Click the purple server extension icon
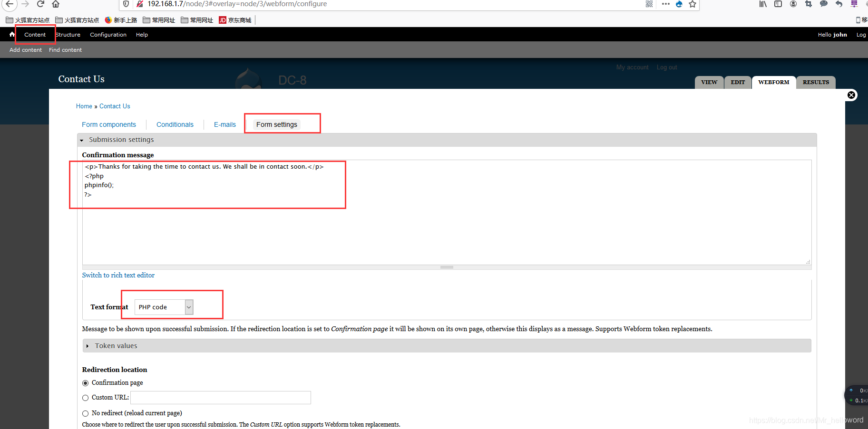 (854, 4)
